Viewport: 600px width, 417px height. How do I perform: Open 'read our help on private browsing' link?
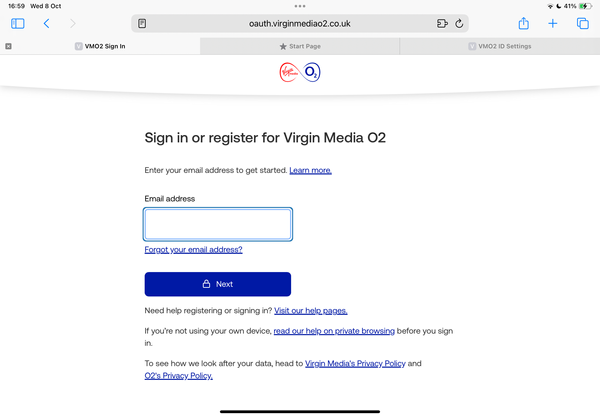click(333, 330)
